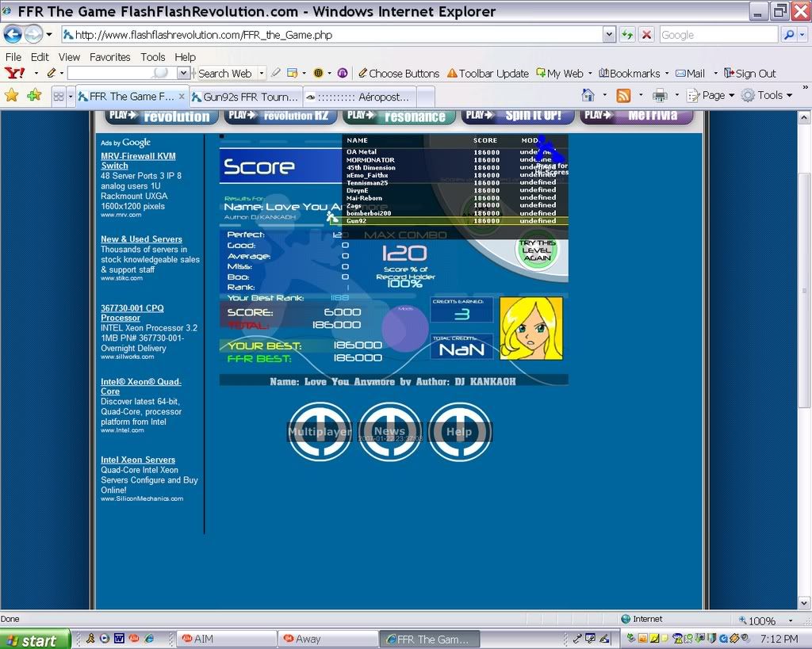The width and height of the screenshot is (812, 649).
Task: Click the Refresh page icon
Action: 627,35
